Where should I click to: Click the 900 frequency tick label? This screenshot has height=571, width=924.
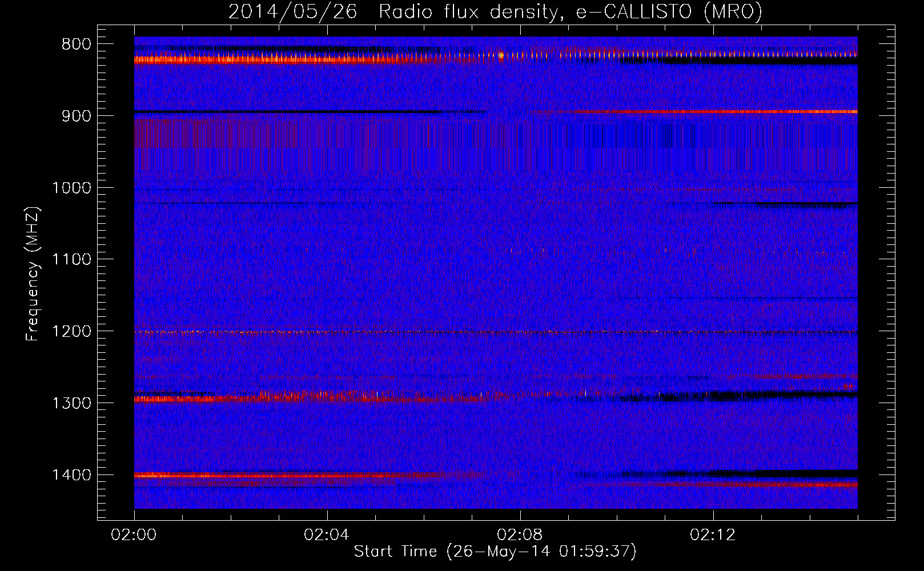pos(77,116)
